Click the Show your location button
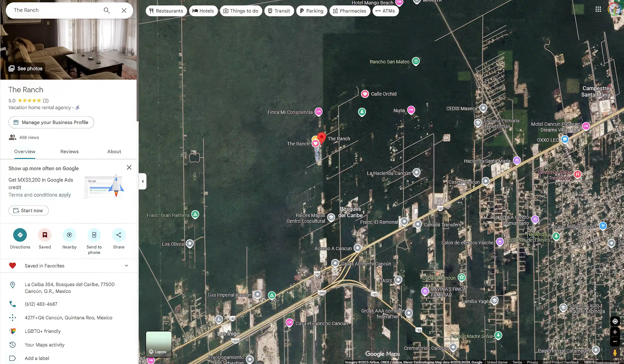 point(615,321)
